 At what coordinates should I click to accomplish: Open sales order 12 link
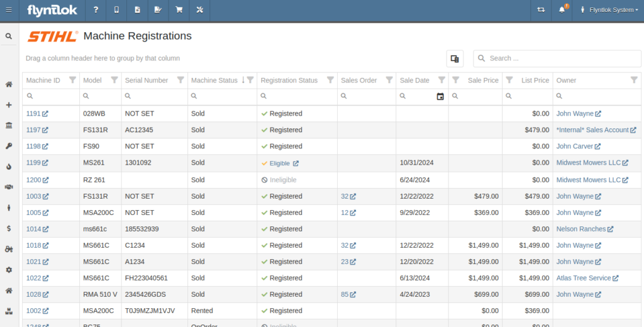(x=348, y=213)
